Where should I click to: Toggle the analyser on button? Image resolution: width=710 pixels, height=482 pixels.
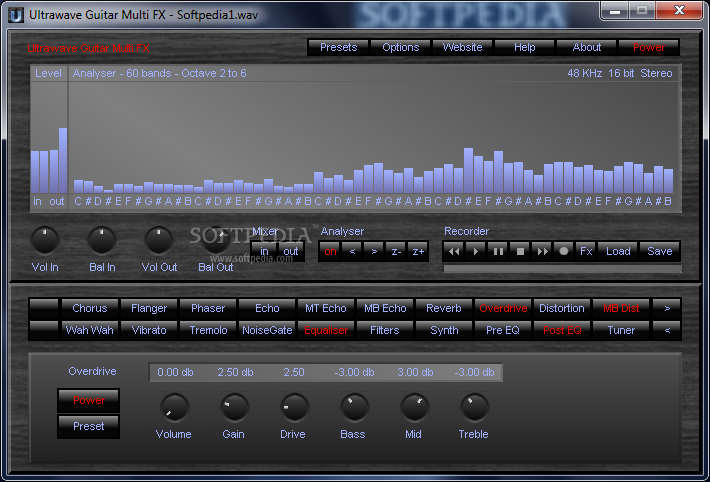tap(330, 251)
